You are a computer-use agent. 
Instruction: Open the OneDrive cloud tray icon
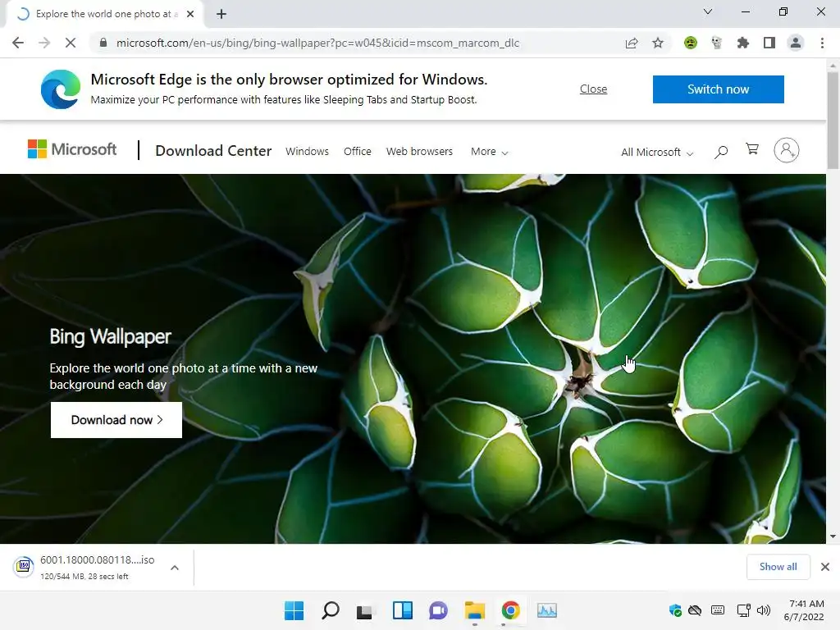pos(695,610)
